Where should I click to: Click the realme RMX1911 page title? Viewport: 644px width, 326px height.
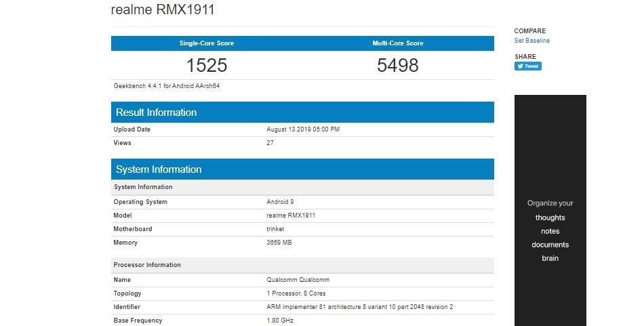(x=163, y=9)
